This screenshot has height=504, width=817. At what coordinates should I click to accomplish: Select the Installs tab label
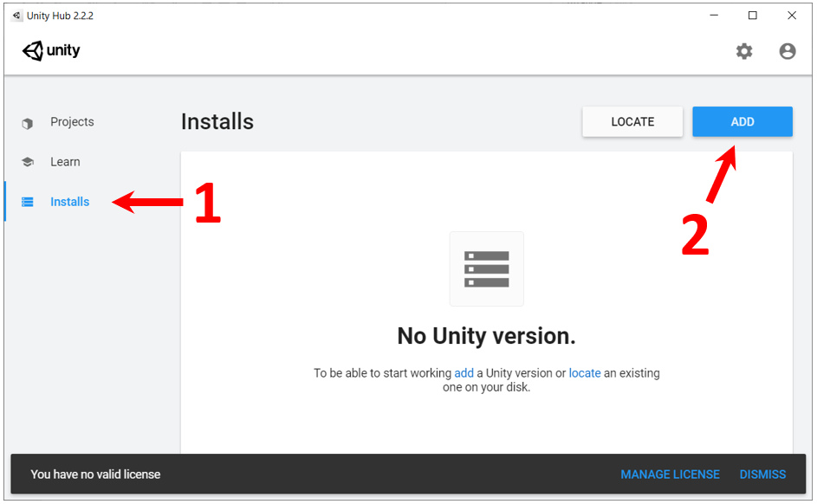click(70, 202)
